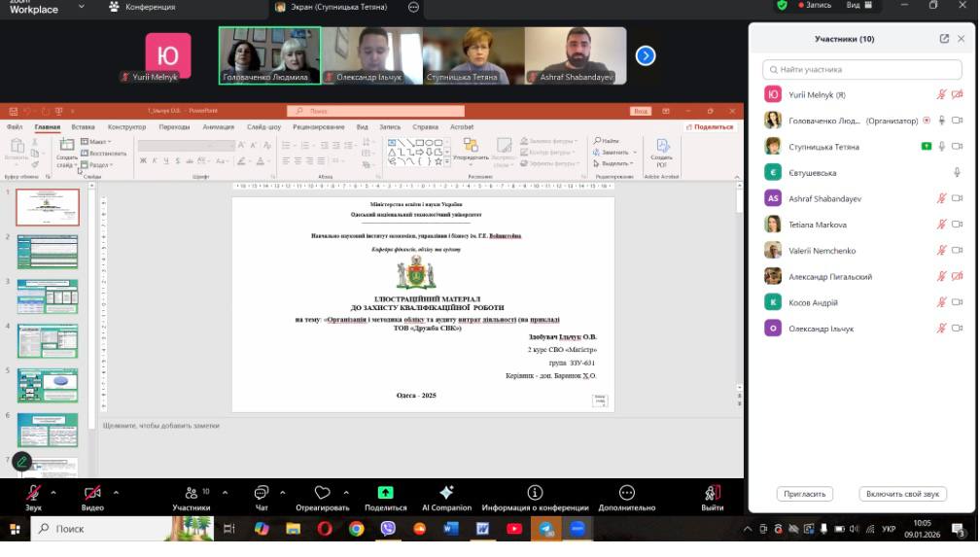Viewport: 980px width, 557px height.
Task: Turn on the camera via Видео
Action: pyautogui.click(x=92, y=497)
